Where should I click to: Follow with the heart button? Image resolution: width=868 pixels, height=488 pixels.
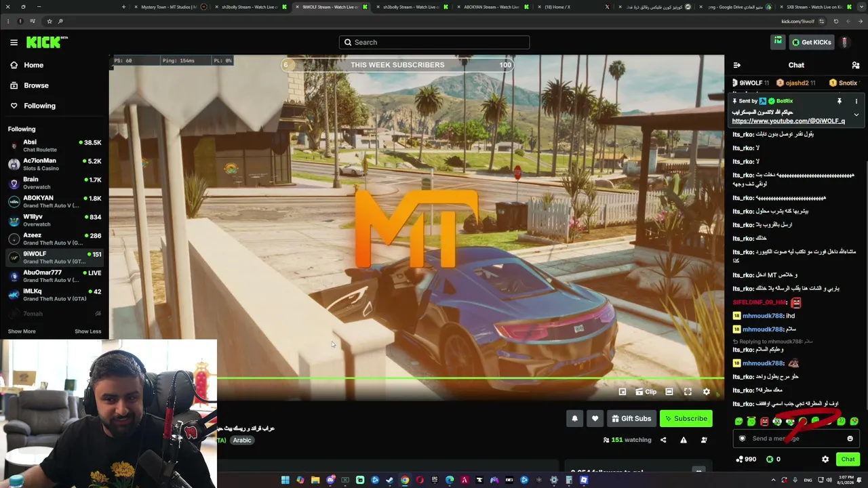tap(595, 419)
